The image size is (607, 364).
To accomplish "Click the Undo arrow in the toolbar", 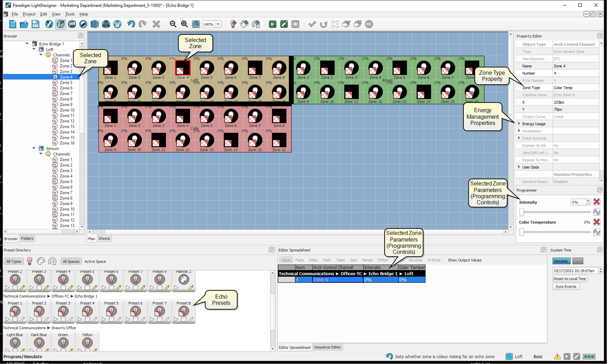I will click(131, 24).
